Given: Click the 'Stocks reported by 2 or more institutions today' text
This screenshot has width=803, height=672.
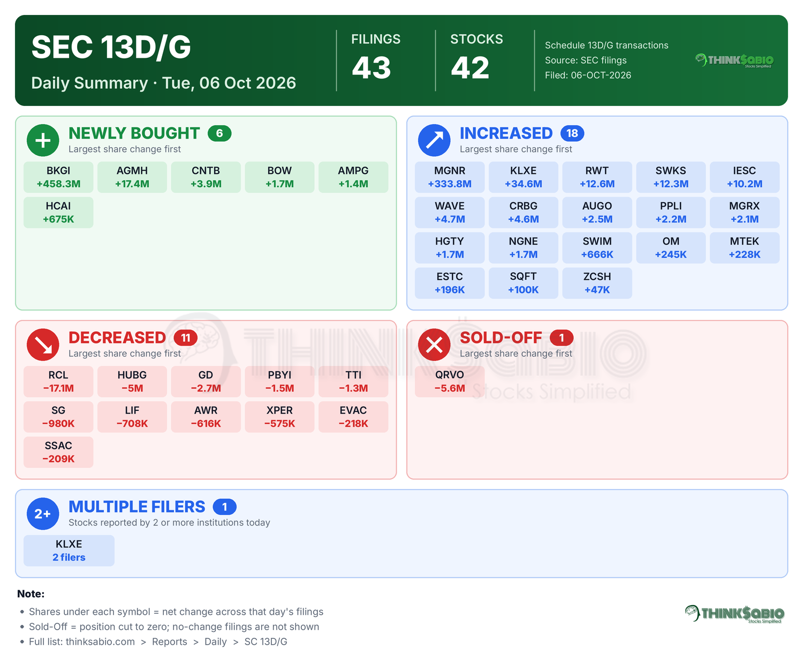Looking at the screenshot, I should click(169, 523).
